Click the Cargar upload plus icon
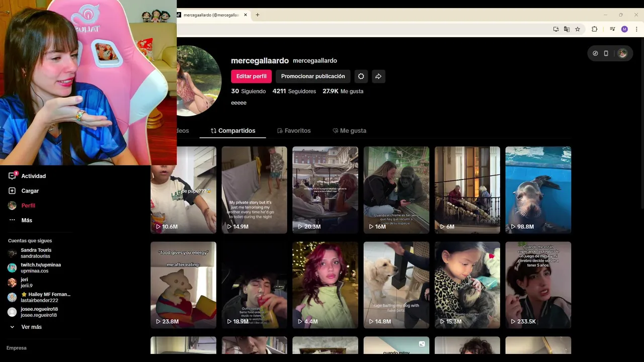Screen dimensions: 644x362 (x=12, y=191)
